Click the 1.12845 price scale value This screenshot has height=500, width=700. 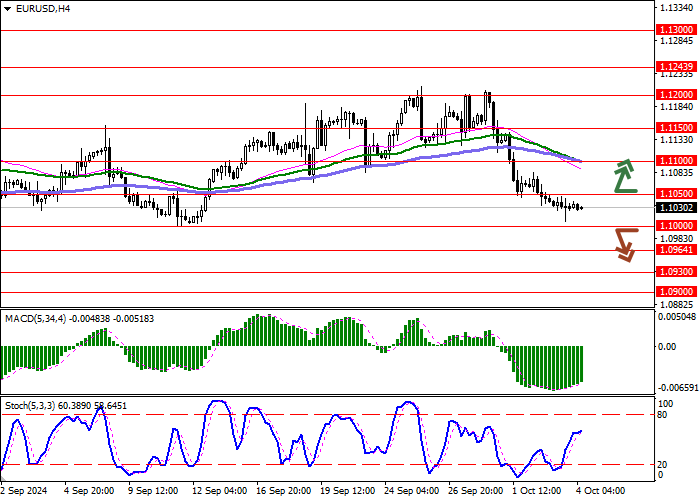pyautogui.click(x=677, y=41)
